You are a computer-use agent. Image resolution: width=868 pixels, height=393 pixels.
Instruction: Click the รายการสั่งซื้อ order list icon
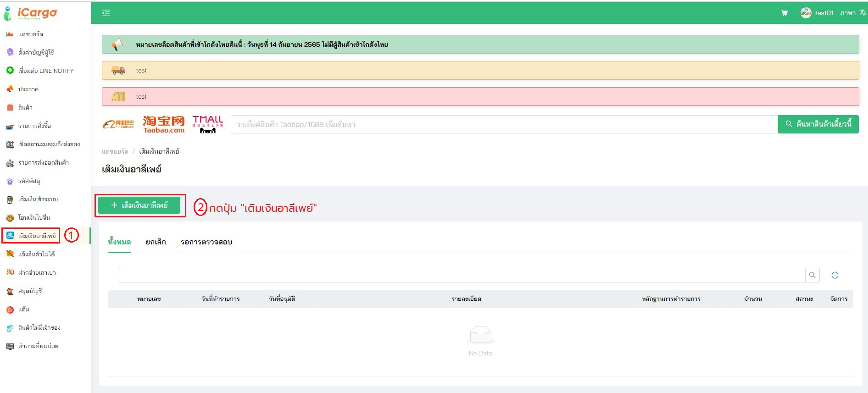point(10,126)
